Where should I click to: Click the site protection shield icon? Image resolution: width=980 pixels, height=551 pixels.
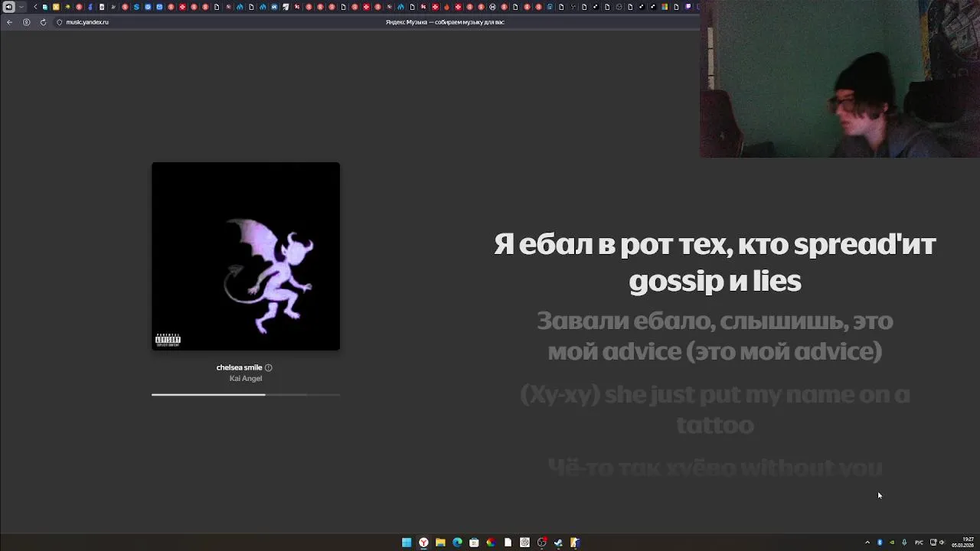coord(59,22)
